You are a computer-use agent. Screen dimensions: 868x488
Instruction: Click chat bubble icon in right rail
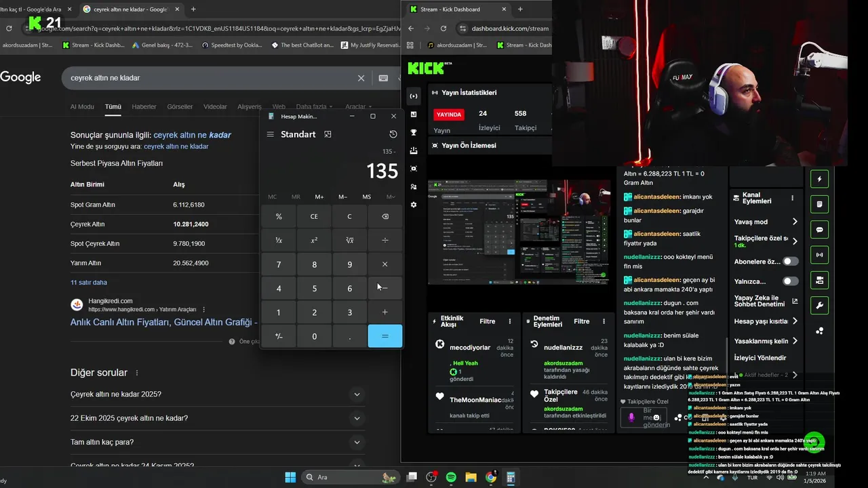pos(820,230)
